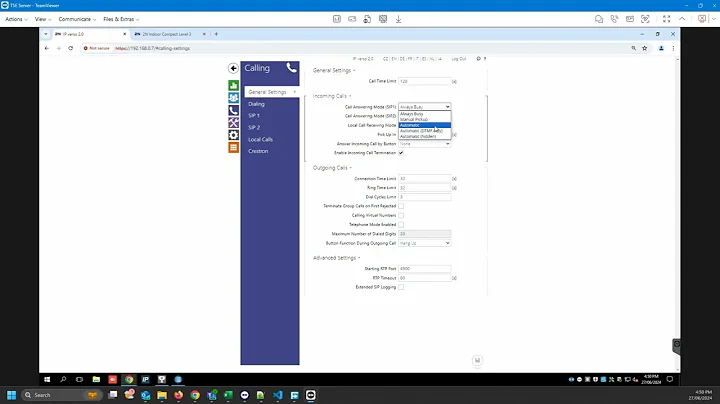This screenshot has height=404, width=720.
Task: Click the RTP Timeout field
Action: coord(424,278)
